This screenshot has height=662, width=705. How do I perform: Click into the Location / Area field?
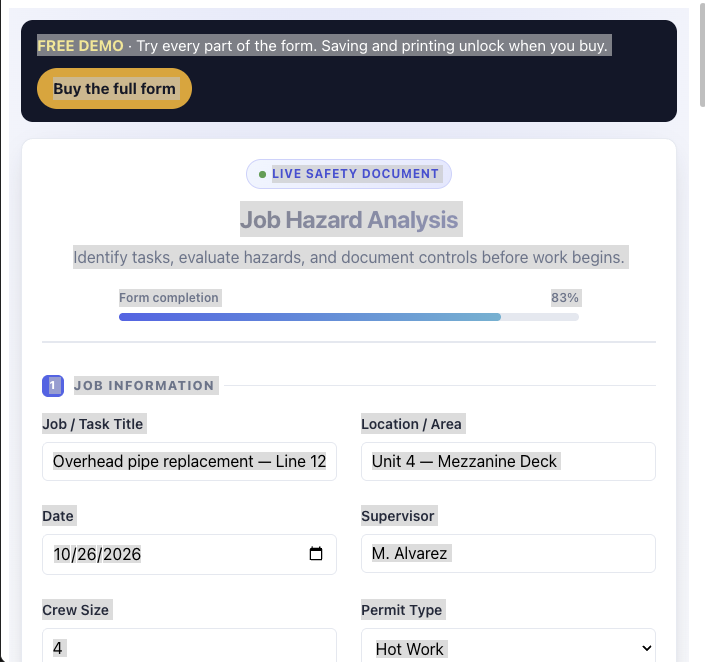(508, 461)
